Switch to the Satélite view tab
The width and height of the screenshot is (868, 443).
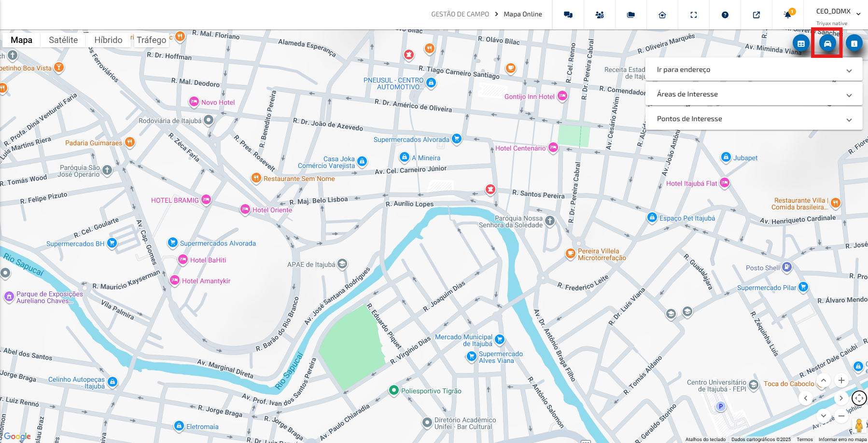(x=63, y=40)
